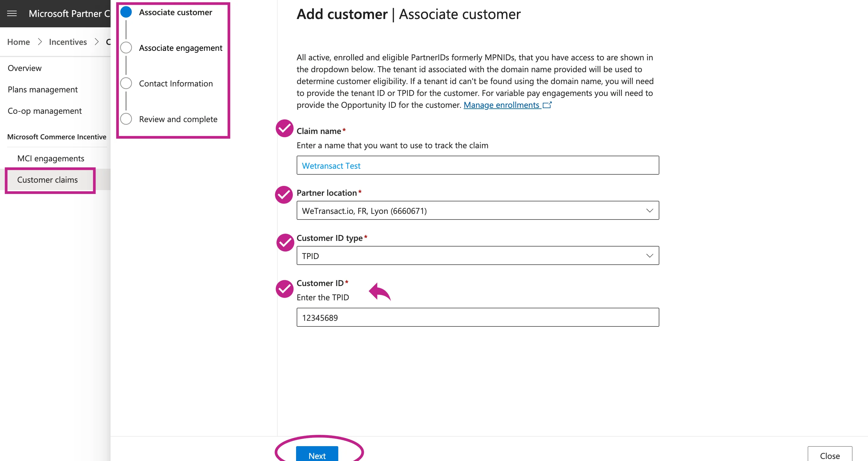Open Customer claims in the sidebar
This screenshot has width=868, height=461.
(47, 180)
